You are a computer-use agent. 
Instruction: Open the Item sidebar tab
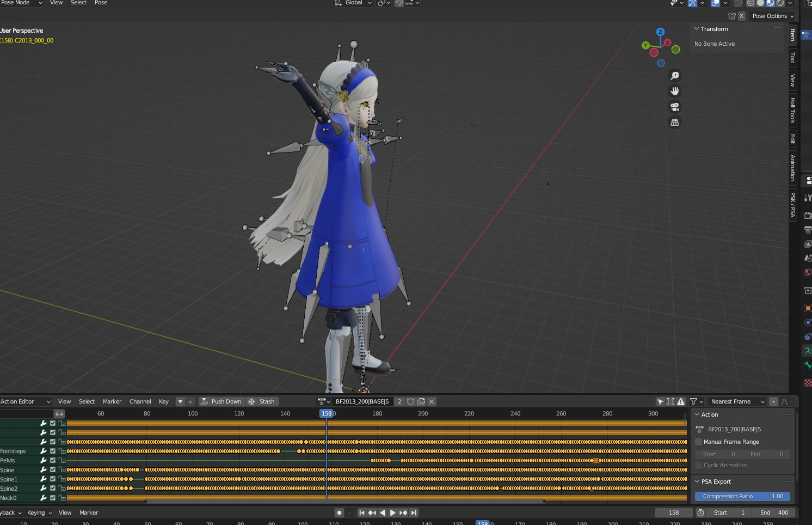coord(793,35)
